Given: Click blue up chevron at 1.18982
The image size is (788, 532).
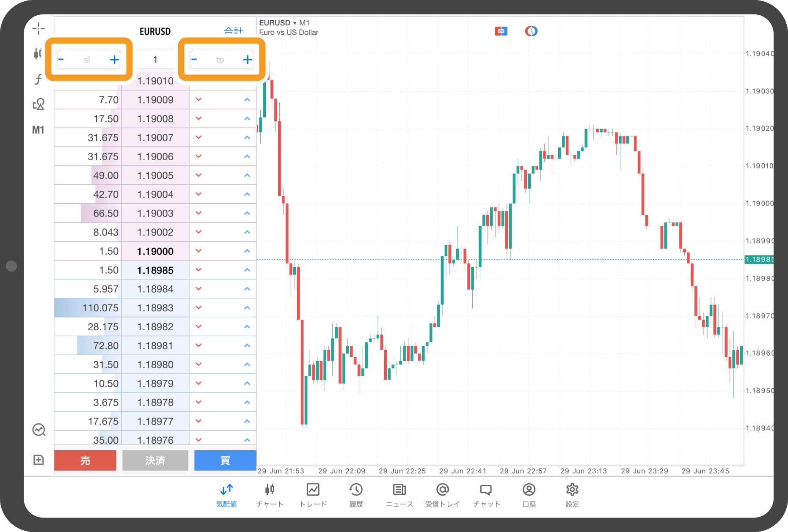Looking at the screenshot, I should (247, 326).
